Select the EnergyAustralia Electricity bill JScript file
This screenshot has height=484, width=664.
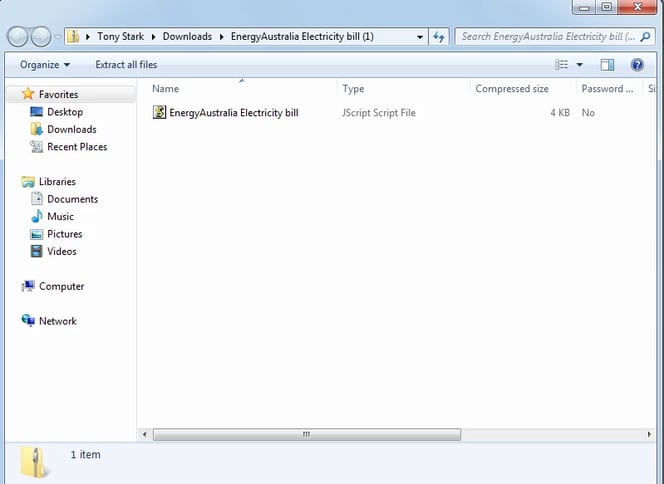[233, 113]
